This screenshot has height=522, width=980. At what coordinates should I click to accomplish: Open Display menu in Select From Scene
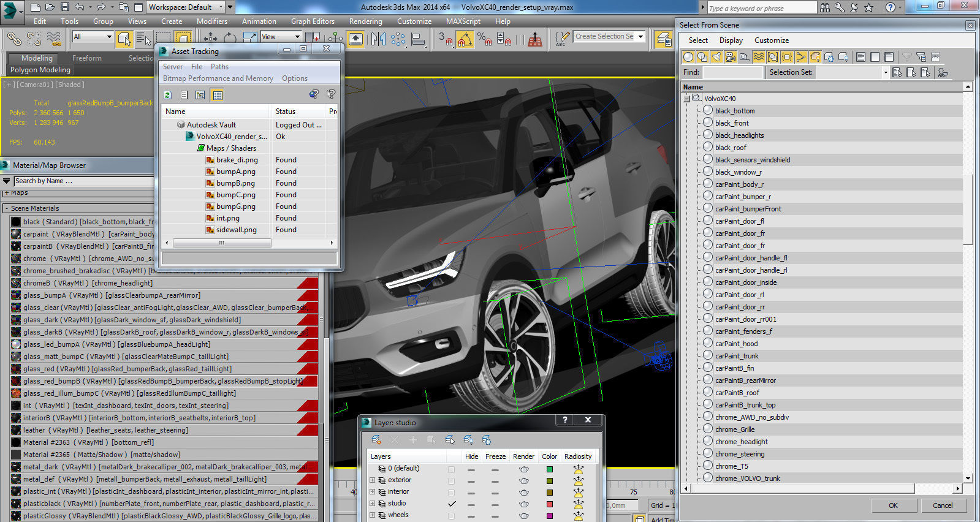pos(731,40)
